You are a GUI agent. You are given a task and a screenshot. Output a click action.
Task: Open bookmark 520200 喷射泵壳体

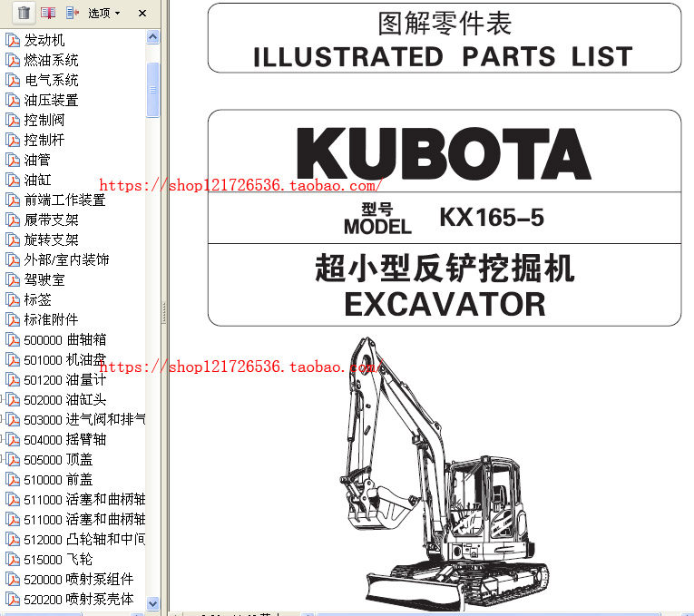tap(79, 599)
